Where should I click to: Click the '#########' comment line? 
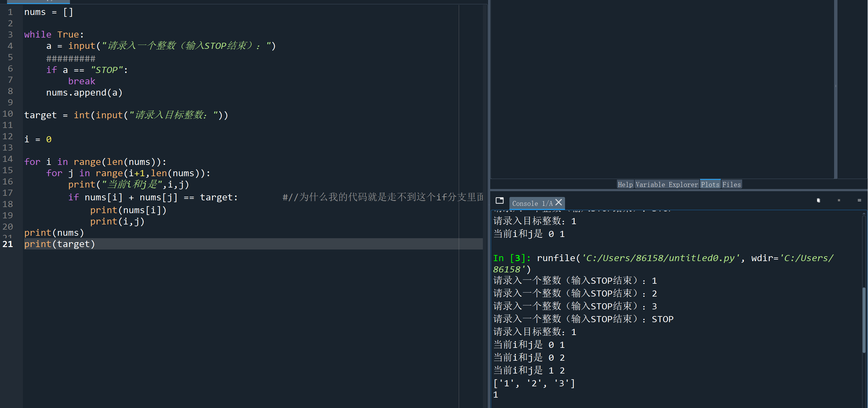click(71, 59)
